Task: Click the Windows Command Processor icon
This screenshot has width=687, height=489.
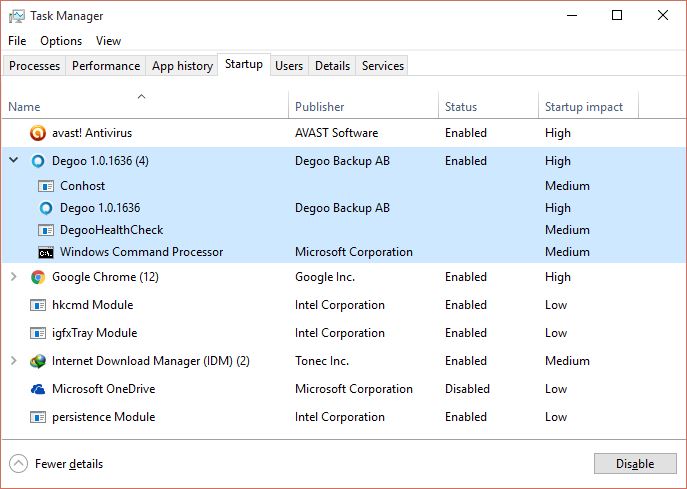Action: [x=46, y=252]
